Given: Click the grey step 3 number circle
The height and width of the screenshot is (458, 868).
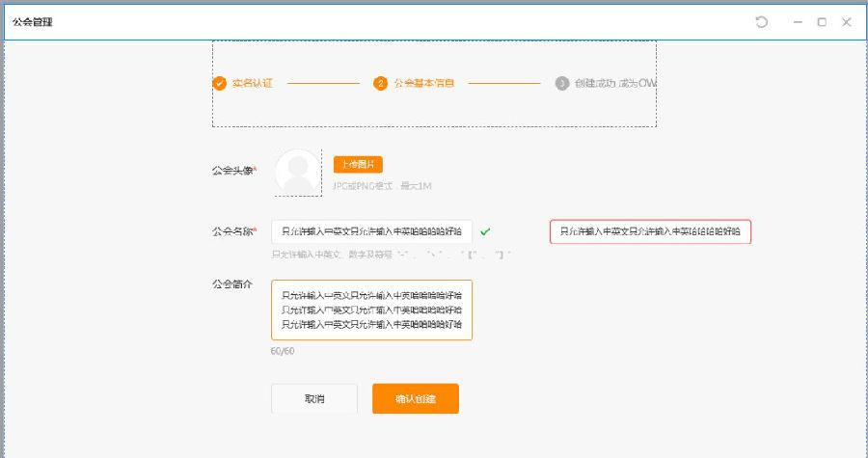Looking at the screenshot, I should pos(561,83).
